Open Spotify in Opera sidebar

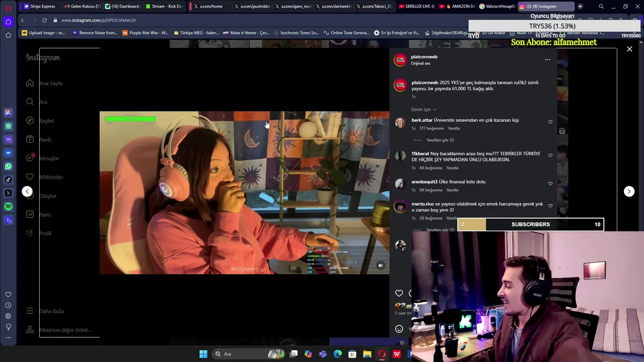click(x=8, y=207)
